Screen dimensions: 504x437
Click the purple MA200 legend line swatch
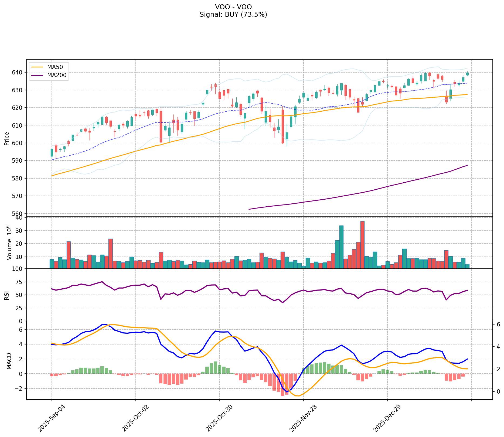pos(37,75)
